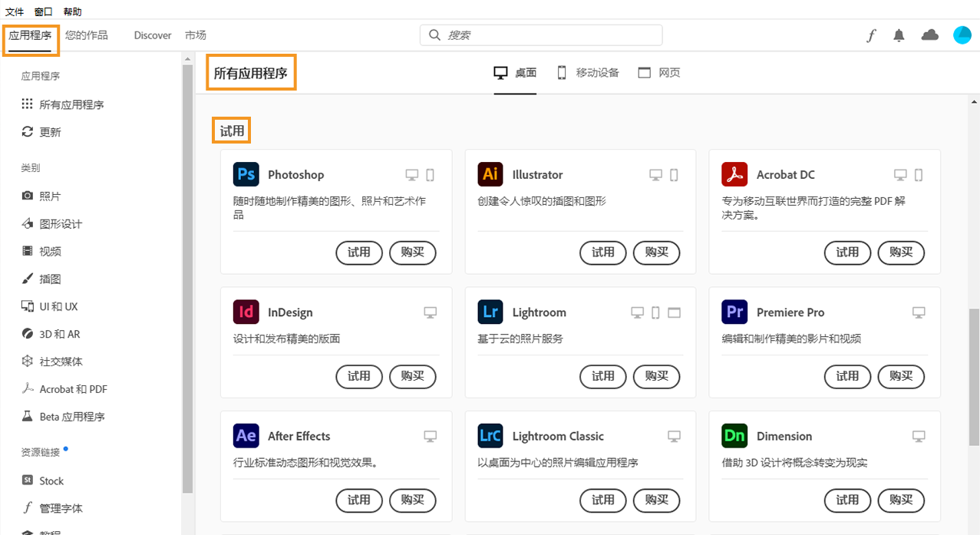The image size is (980, 535).
Task: Switch to the 您的作品 tab
Action: point(87,35)
